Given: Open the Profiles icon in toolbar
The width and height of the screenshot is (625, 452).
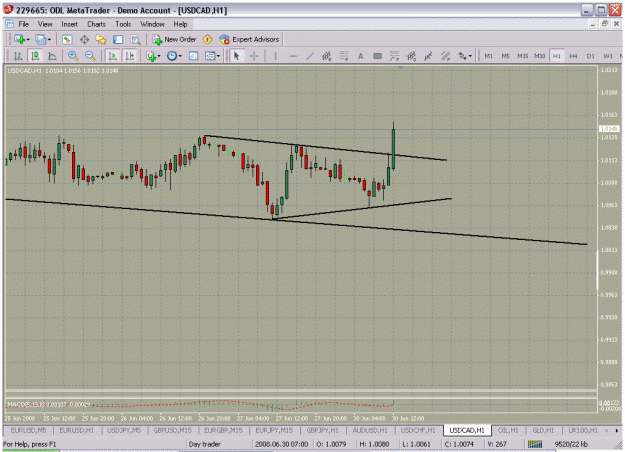Looking at the screenshot, I should pos(41,39).
